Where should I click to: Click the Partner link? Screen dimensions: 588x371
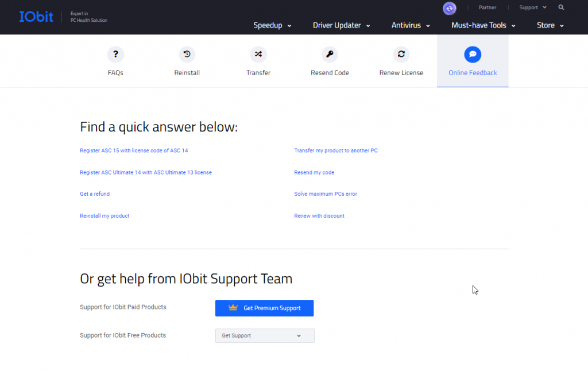coord(487,7)
